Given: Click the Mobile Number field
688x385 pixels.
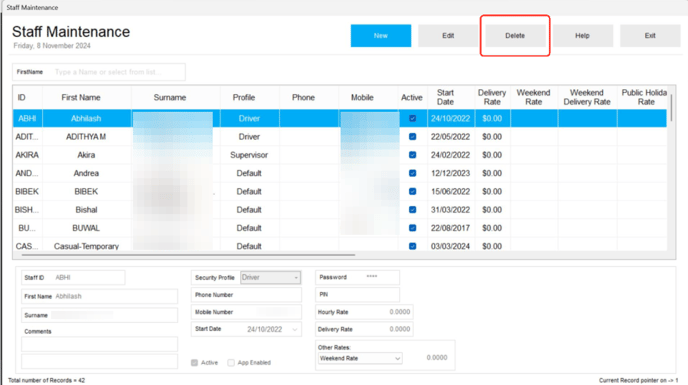Looking at the screenshot, I should 247,312.
